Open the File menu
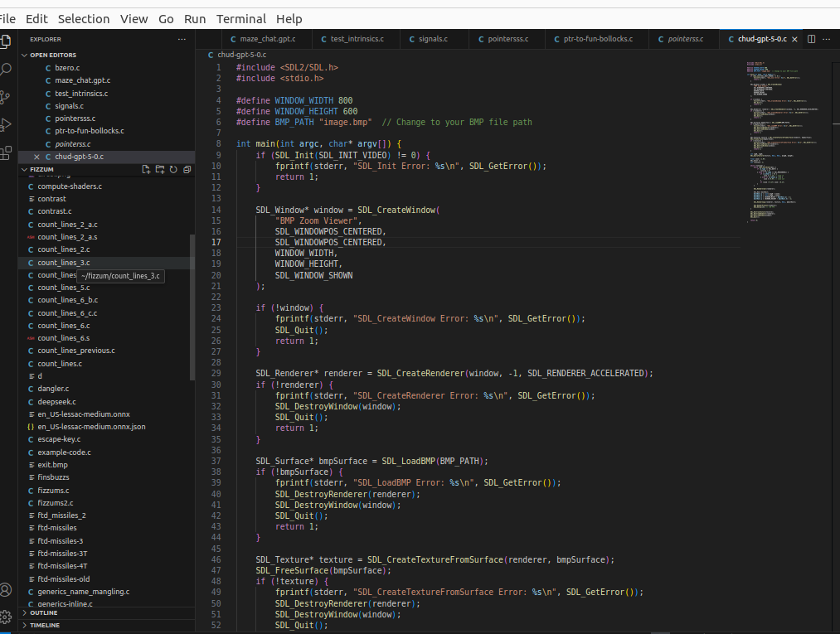 coord(7,19)
